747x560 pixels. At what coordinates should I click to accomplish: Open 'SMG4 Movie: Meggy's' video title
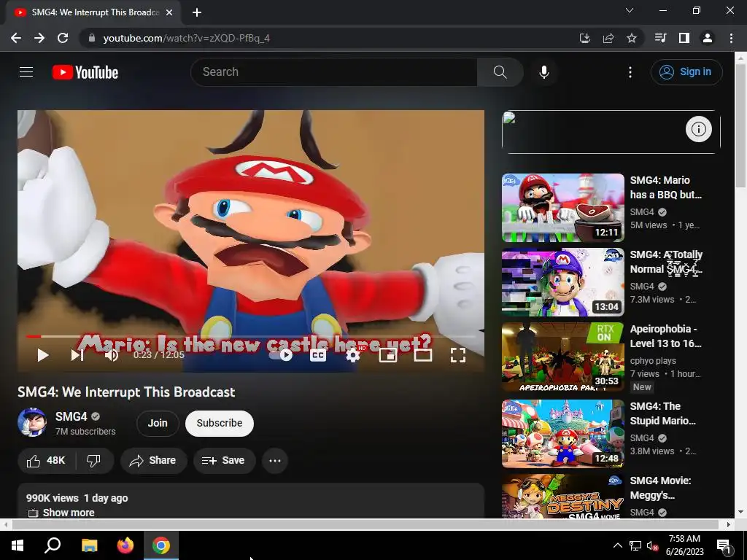point(660,488)
